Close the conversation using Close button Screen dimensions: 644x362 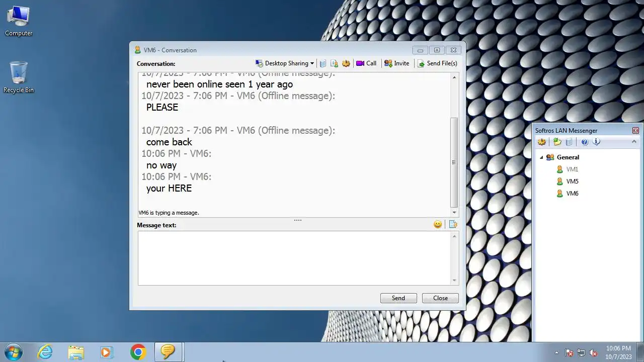click(440, 298)
